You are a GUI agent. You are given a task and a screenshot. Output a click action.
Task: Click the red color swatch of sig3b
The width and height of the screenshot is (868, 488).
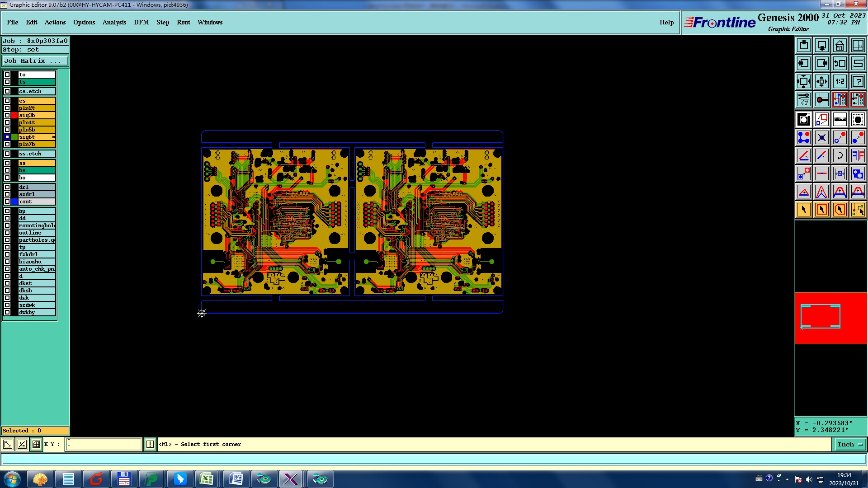14,115
